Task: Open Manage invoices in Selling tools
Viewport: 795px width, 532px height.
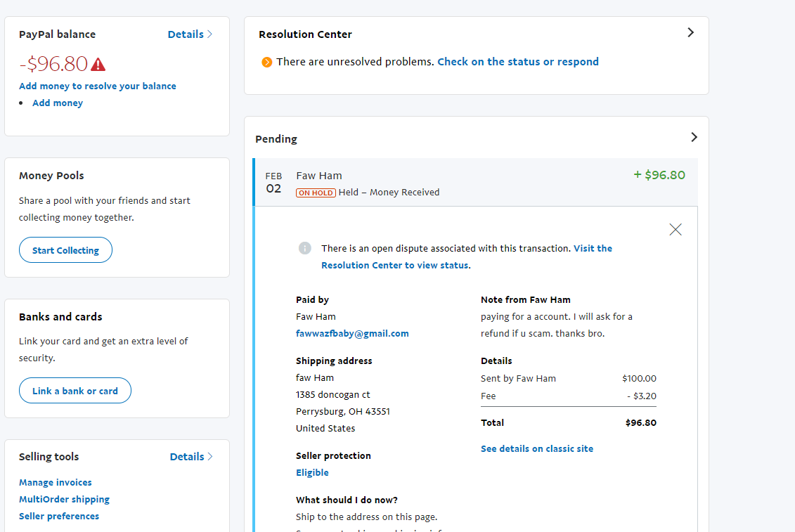Action: click(x=56, y=482)
